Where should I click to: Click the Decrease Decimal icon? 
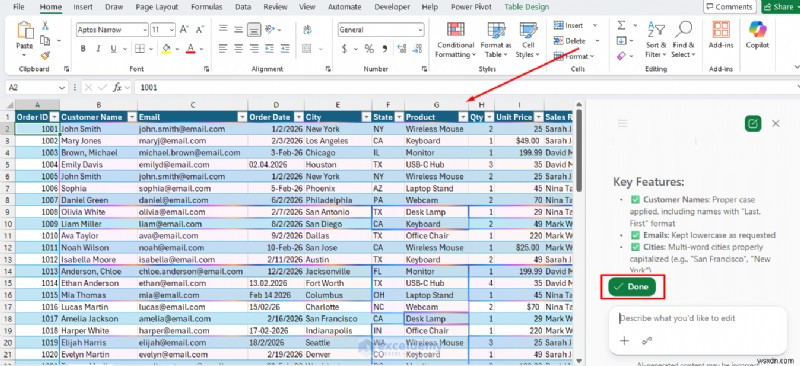417,49
